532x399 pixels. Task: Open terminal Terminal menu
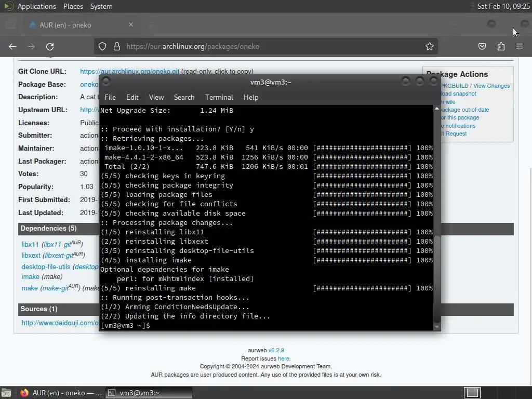(x=219, y=97)
